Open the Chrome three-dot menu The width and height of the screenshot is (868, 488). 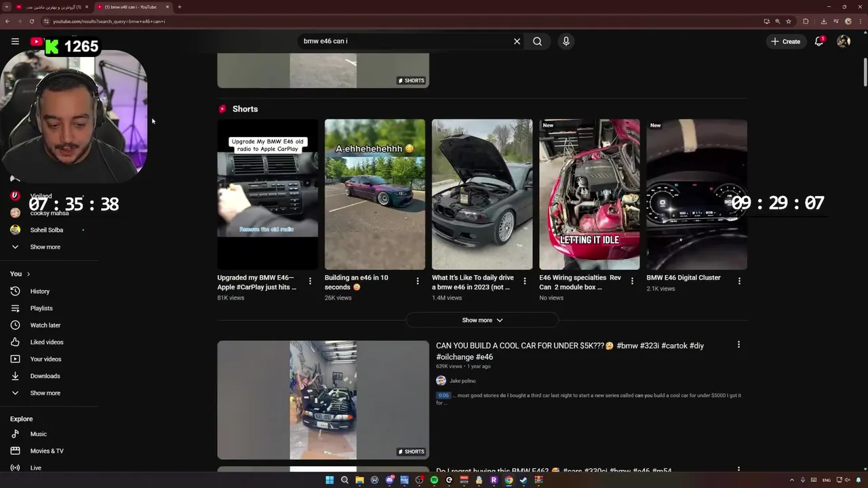click(860, 21)
